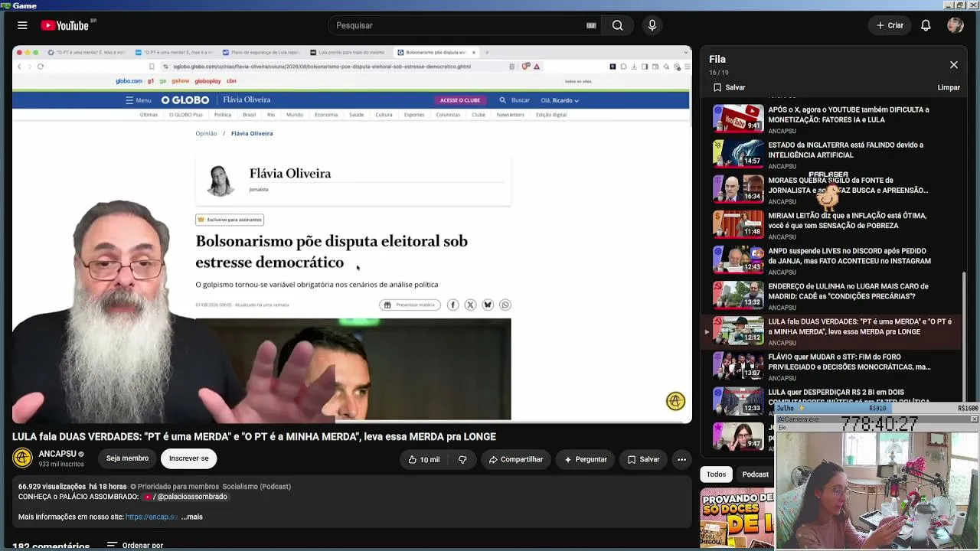Click the '933 mil inscritos' subscriber count
The height and width of the screenshot is (551, 980).
(61, 464)
